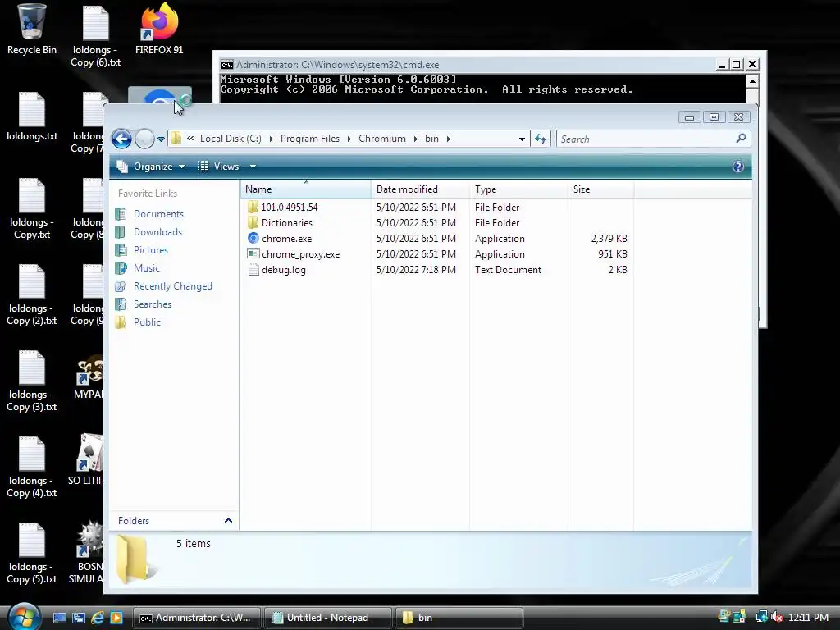840x630 pixels.
Task: Launch Windows Media Player from quick launch
Action: (116, 618)
